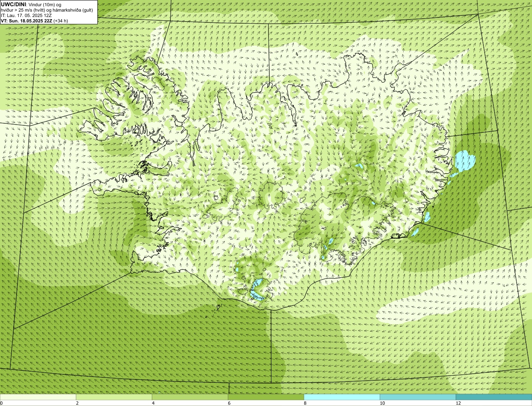Click the 'IT: Lau. 17. 05. 2025 12Z' line
The image size is (532, 406).
(x=26, y=15)
